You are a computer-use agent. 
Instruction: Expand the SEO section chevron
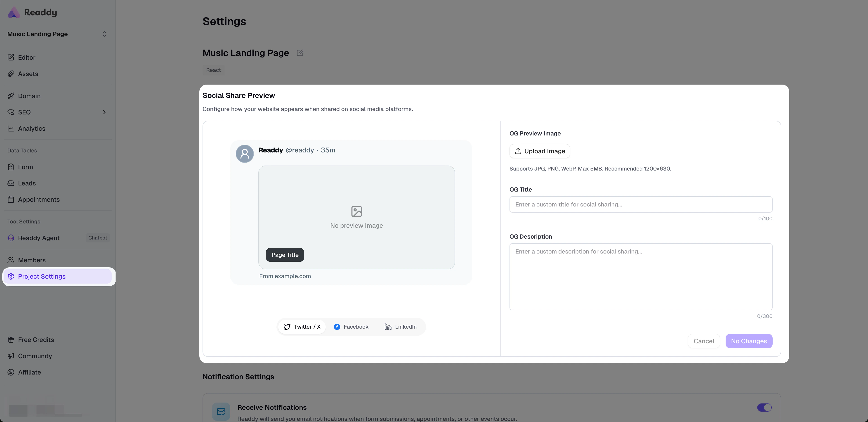point(104,112)
